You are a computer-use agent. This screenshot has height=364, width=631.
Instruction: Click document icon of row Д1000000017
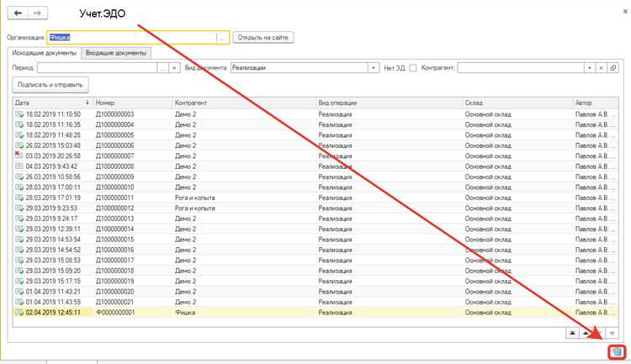click(19, 261)
